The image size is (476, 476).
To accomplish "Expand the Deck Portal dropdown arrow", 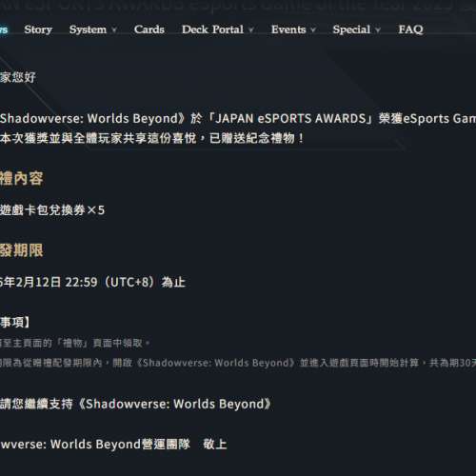I will (250, 30).
